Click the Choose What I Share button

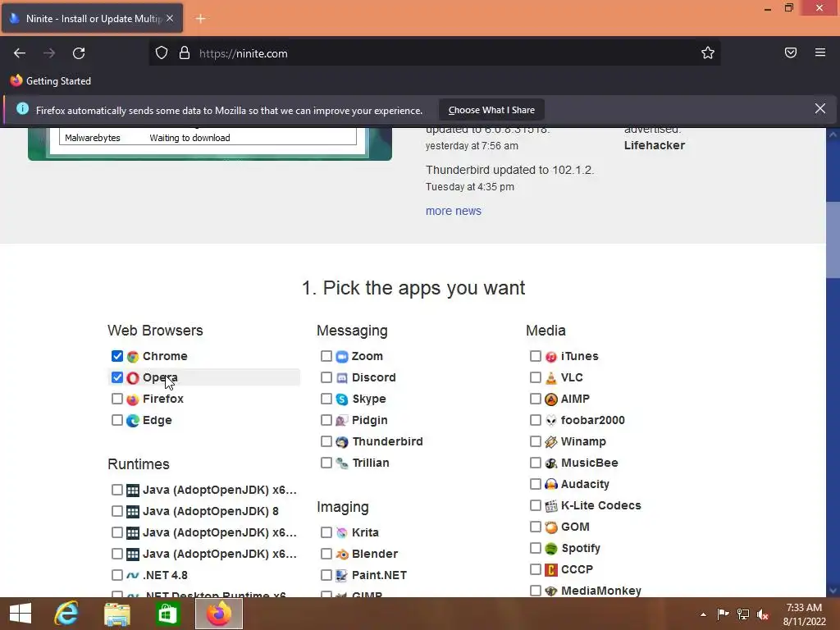click(x=491, y=110)
